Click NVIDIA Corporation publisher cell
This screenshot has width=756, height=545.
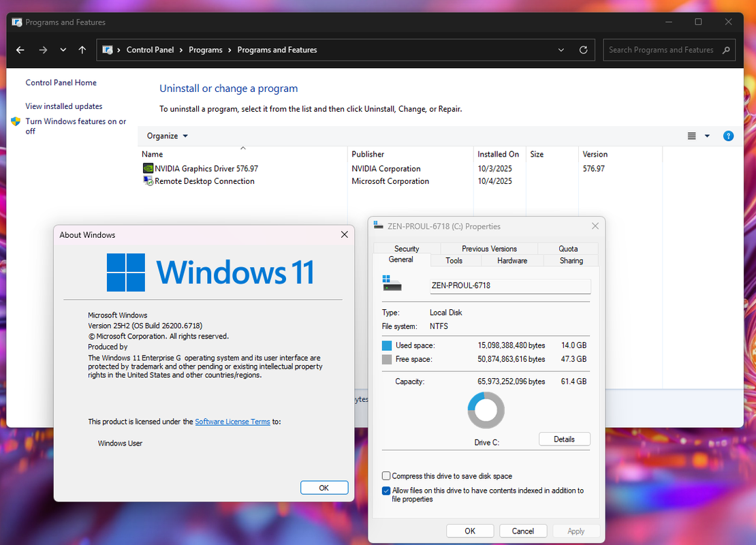click(385, 168)
